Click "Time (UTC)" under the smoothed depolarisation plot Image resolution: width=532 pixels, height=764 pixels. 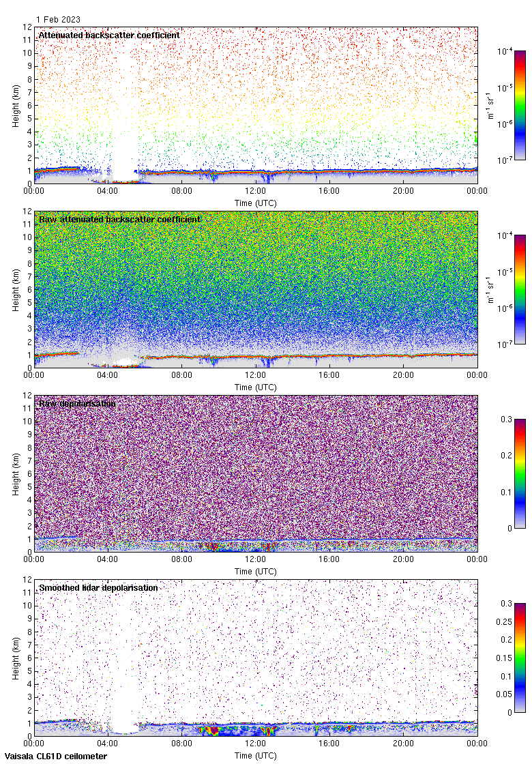coord(255,756)
